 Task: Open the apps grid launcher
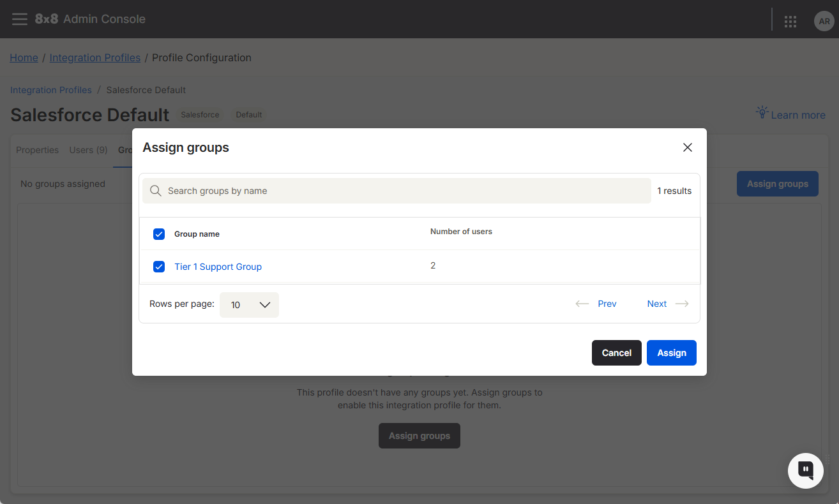coord(790,22)
